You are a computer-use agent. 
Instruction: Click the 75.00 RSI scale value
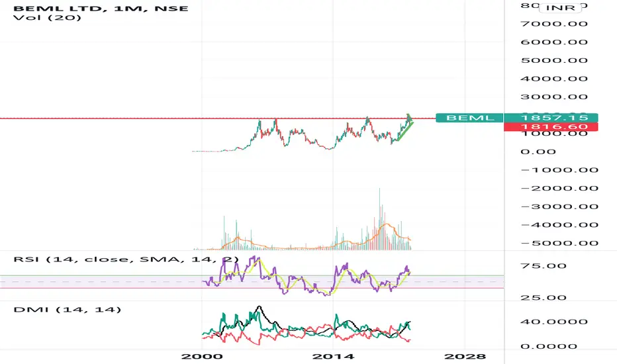point(544,266)
